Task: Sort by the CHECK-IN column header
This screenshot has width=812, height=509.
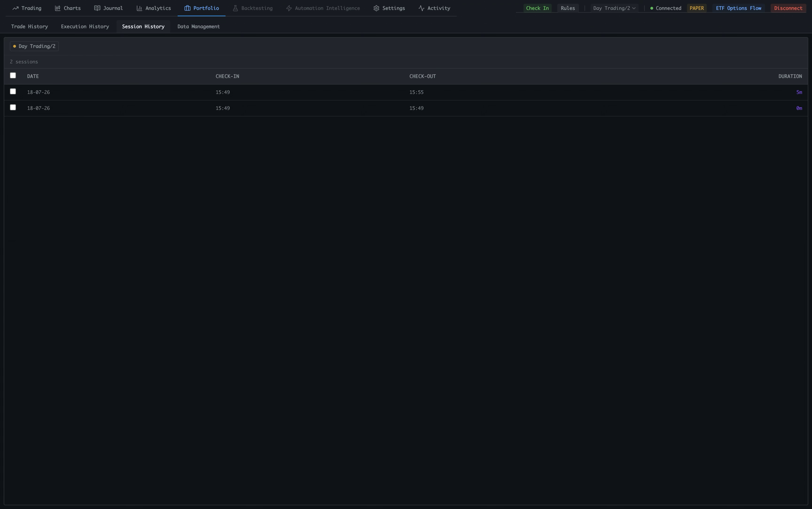Action: click(x=227, y=76)
